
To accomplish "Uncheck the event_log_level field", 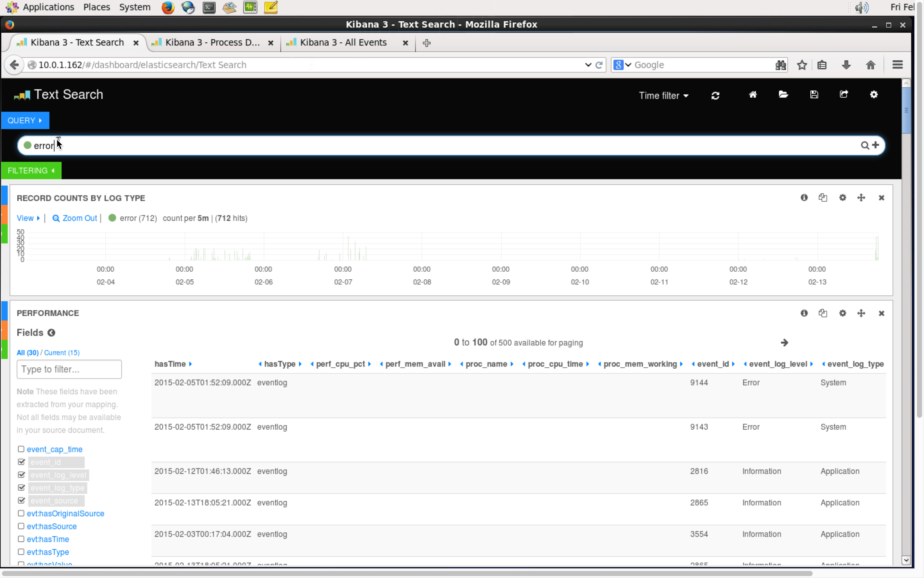I will [21, 475].
